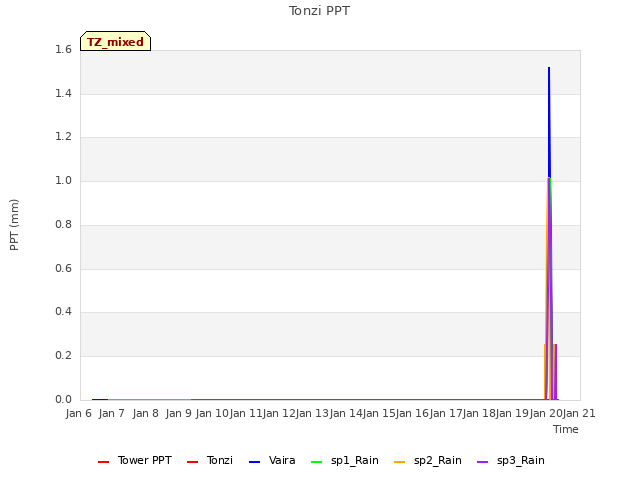Click the Time x-axis label
Screen dimensions: 640x480
click(566, 429)
